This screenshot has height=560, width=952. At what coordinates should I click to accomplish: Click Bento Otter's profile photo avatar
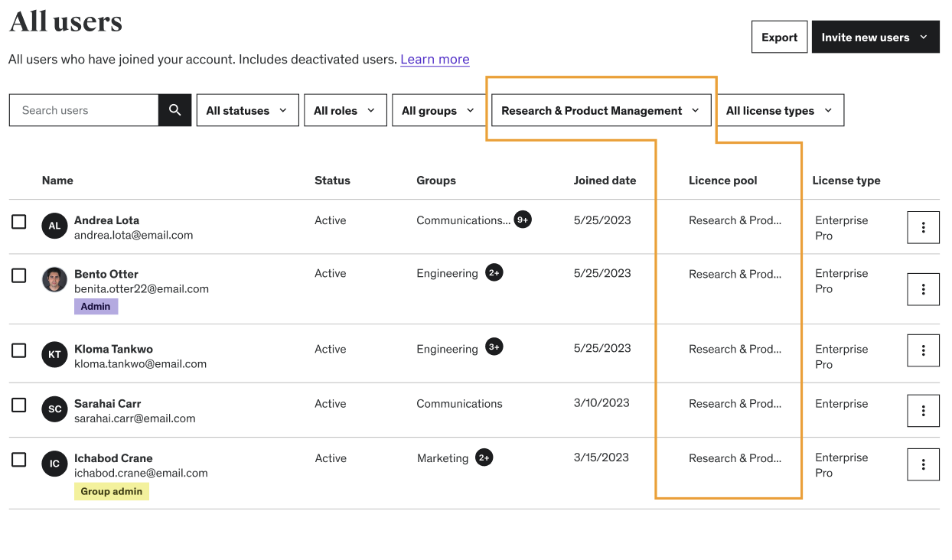(x=54, y=280)
